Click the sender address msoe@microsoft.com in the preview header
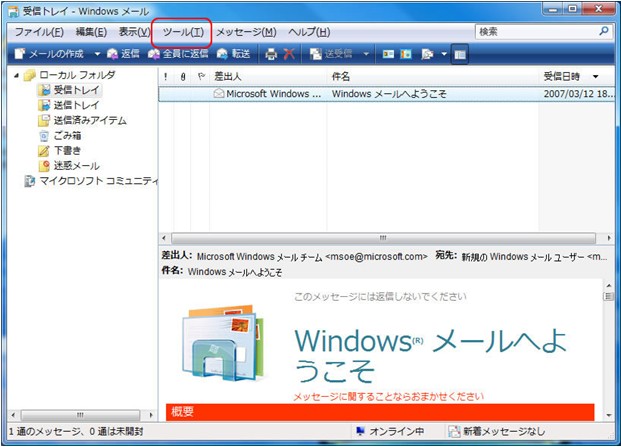The image size is (621, 447). 376,256
